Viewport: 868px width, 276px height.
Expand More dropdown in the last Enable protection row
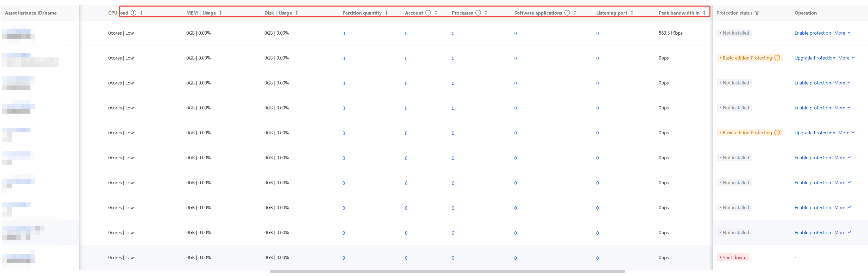[843, 233]
